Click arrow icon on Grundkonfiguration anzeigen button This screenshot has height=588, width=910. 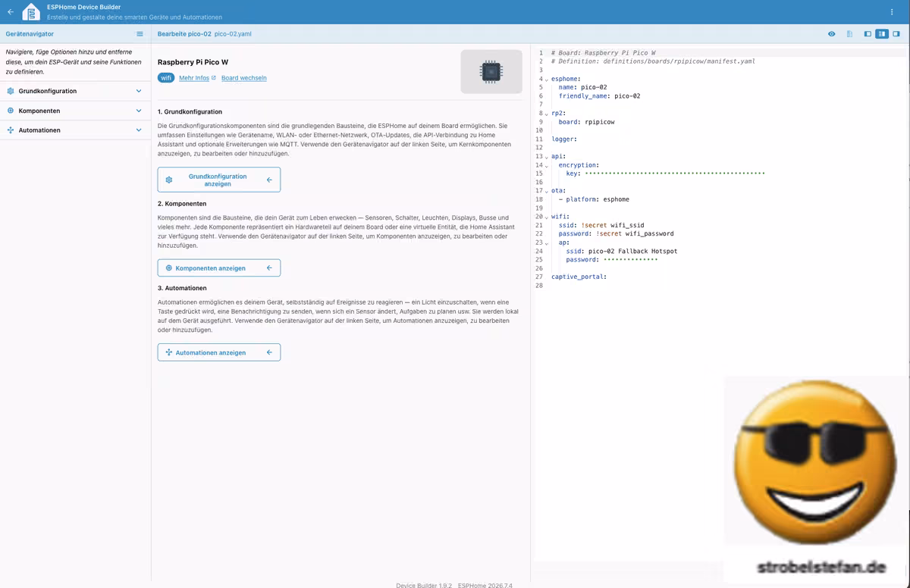pos(269,180)
